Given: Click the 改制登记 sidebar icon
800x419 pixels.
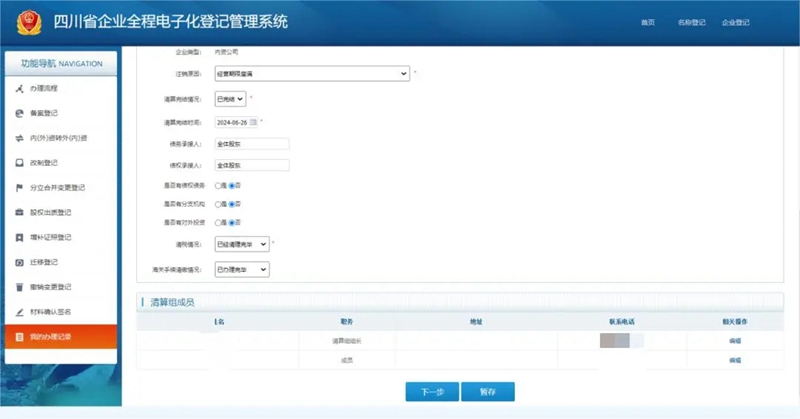Looking at the screenshot, I should pyautogui.click(x=19, y=163).
